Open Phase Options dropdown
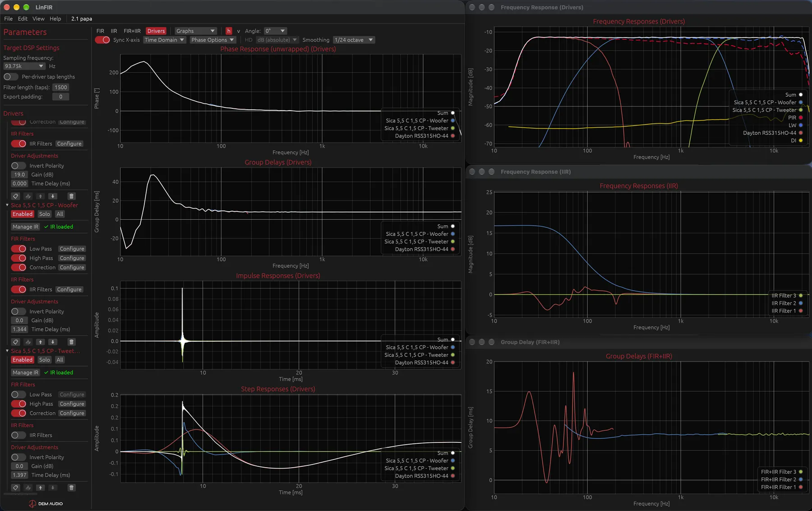The image size is (812, 511). click(212, 40)
